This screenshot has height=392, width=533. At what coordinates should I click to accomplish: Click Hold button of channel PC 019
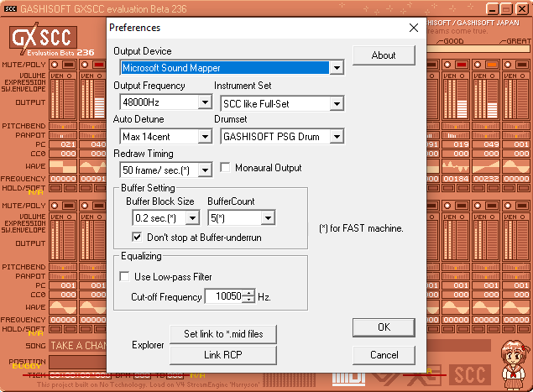pos(449,188)
